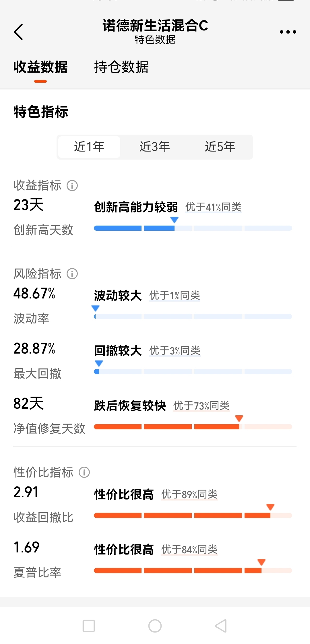This screenshot has width=310, height=644.
Task: Switch to the 持仓数据 tab
Action: click(x=121, y=67)
